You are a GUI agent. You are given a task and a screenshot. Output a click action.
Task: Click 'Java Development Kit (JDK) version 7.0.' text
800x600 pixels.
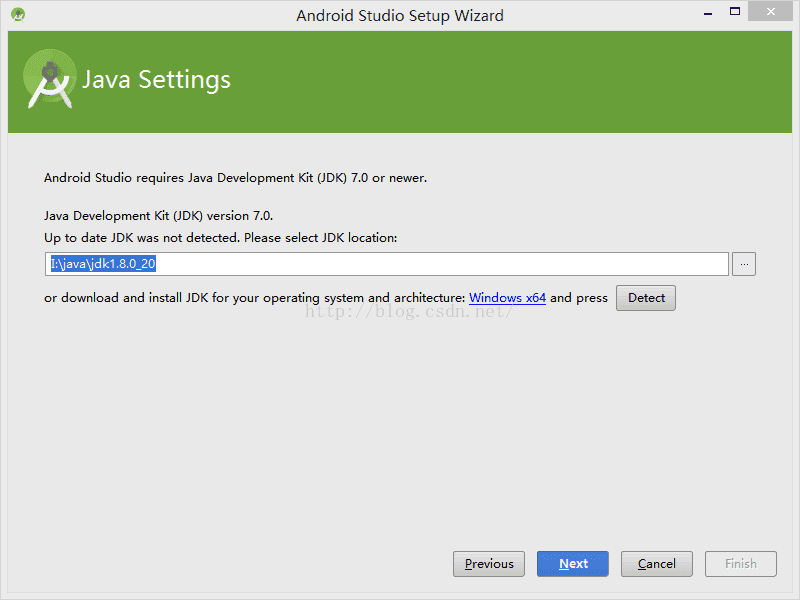tap(158, 216)
